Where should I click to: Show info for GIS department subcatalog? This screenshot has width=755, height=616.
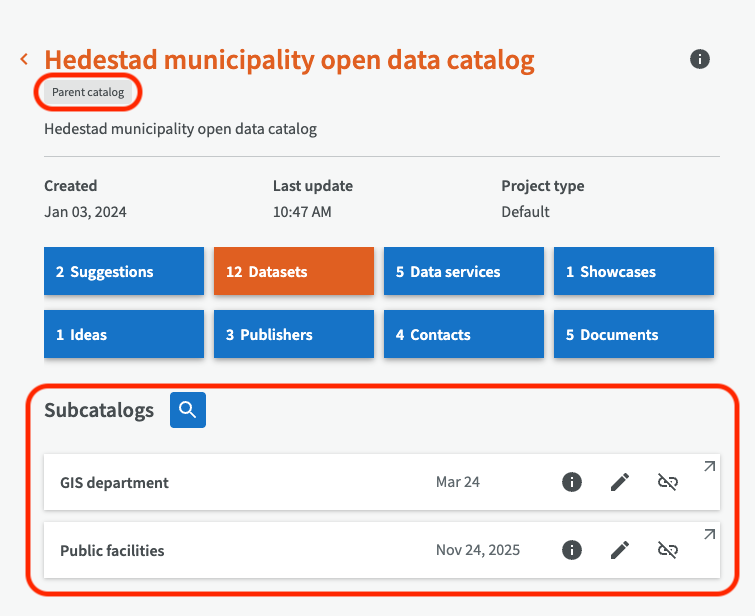571,482
